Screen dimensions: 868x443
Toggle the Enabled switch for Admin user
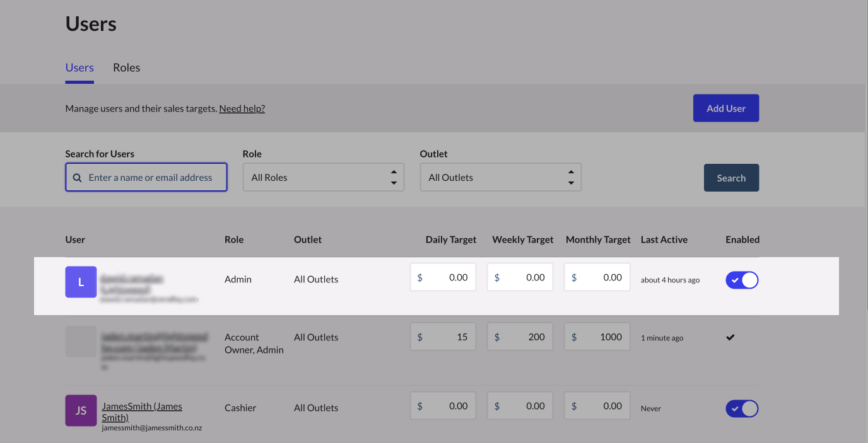click(742, 280)
